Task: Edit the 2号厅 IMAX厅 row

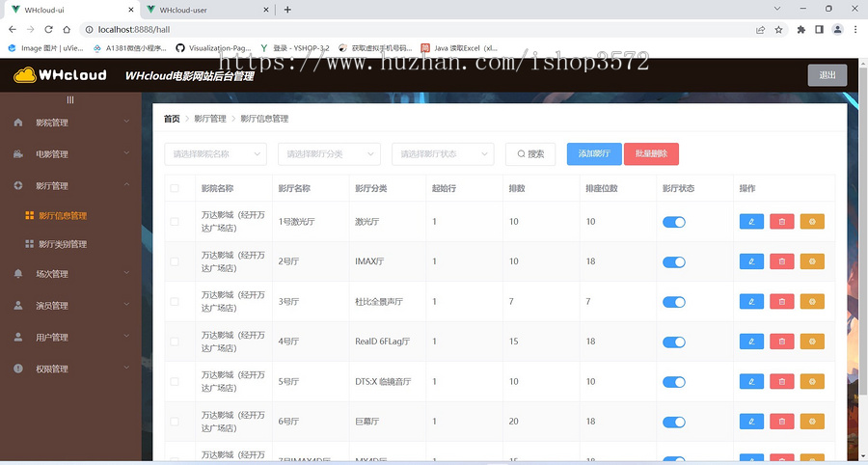Action: point(751,261)
